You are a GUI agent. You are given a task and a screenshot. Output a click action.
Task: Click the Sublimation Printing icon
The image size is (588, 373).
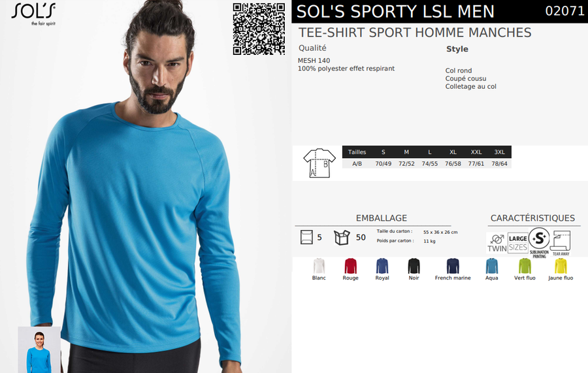539,243
